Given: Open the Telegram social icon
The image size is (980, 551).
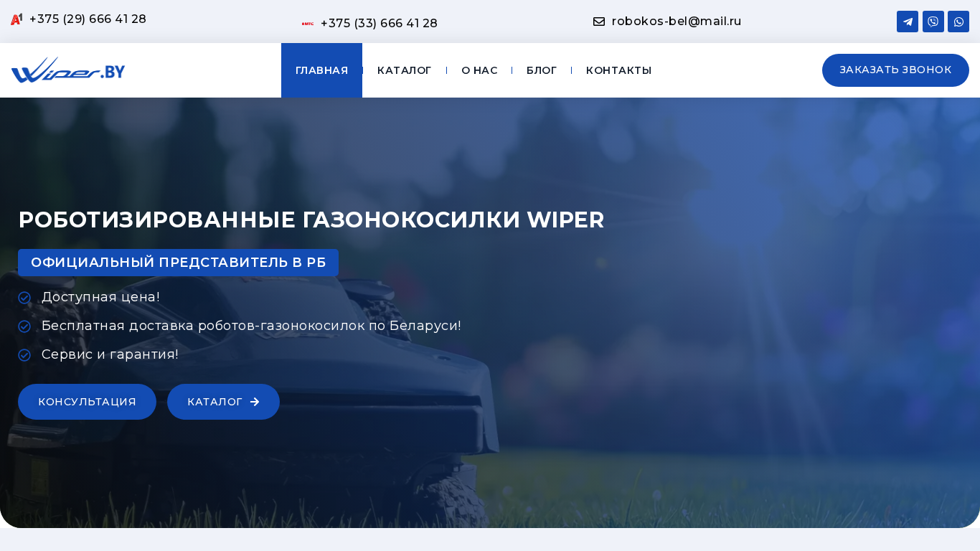Looking at the screenshot, I should tap(908, 22).
